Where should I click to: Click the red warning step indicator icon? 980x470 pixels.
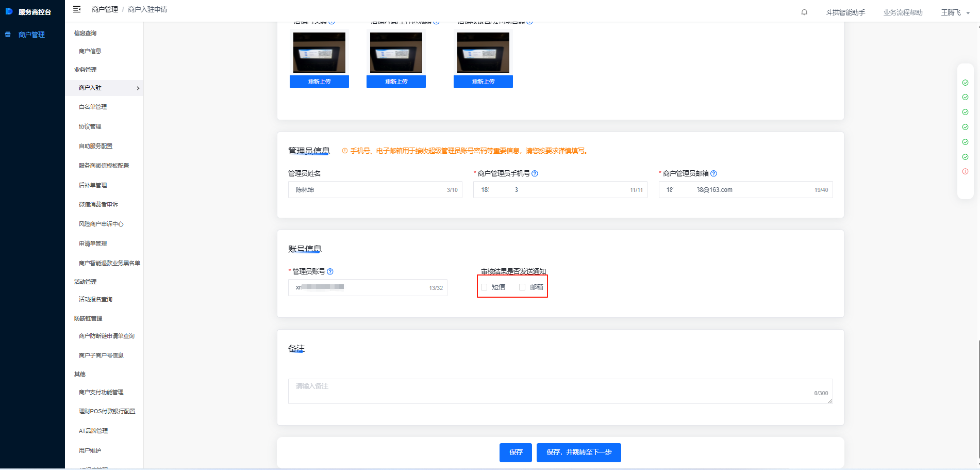click(965, 171)
